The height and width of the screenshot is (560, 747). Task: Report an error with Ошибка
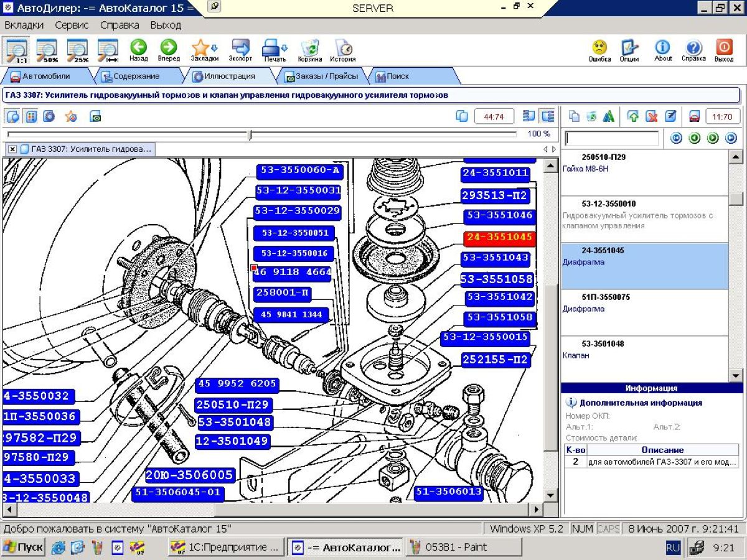(599, 50)
